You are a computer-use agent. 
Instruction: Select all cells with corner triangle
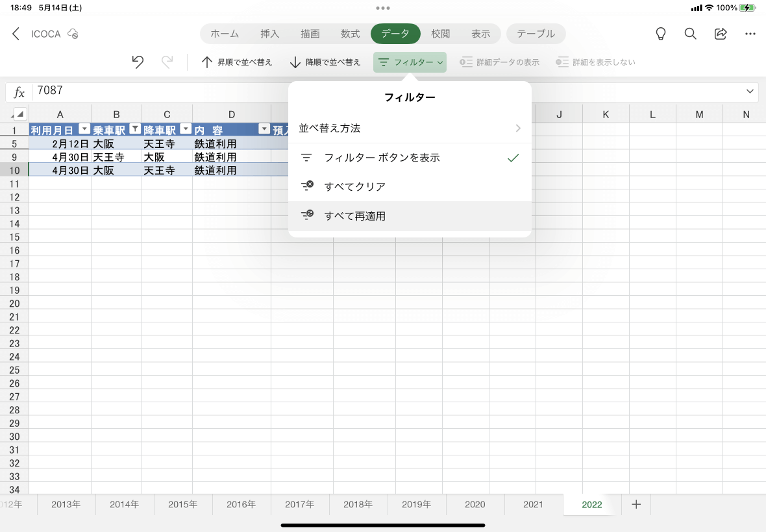(19, 114)
